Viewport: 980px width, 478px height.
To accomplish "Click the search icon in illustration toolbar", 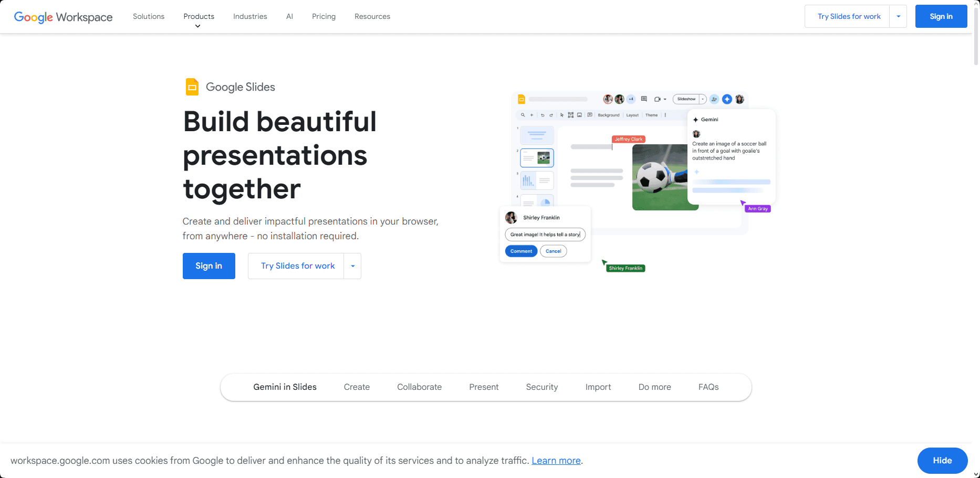I will pos(523,115).
